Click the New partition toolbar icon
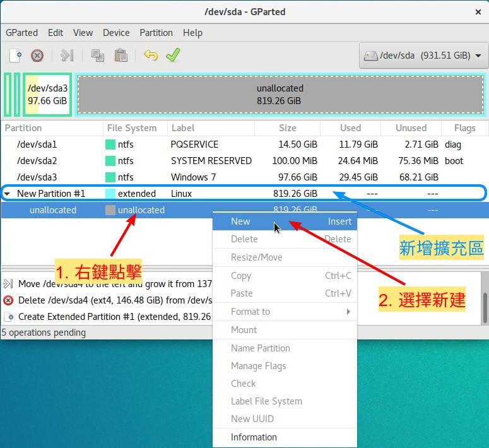The height and width of the screenshot is (448, 489). coord(15,56)
